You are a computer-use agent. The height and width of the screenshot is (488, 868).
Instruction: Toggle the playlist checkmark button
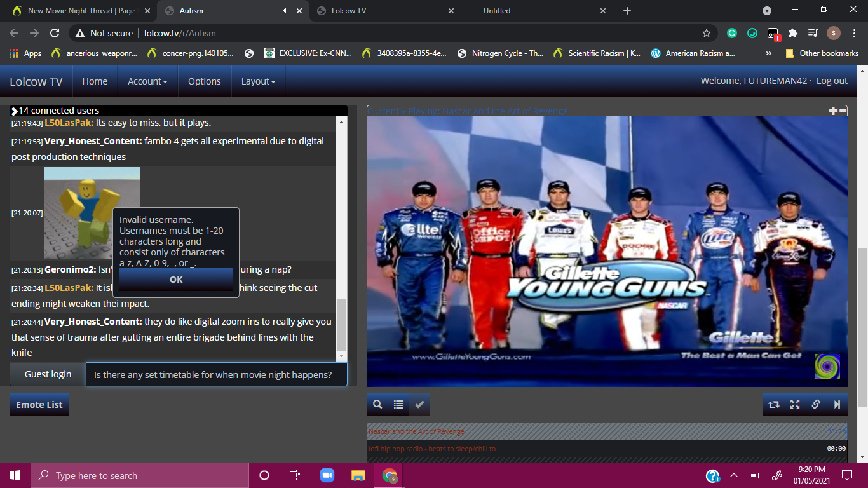(x=419, y=404)
